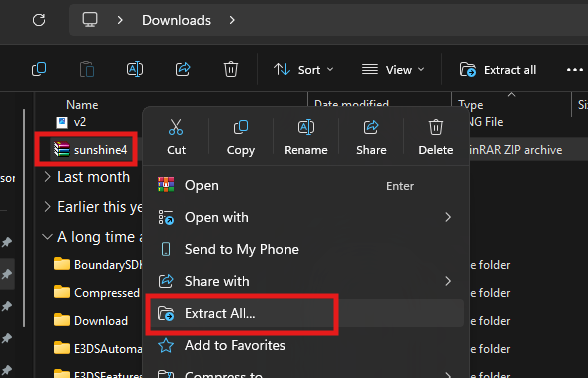
Task: Click the WinRAR icon beside sunshine4
Action: click(x=62, y=149)
